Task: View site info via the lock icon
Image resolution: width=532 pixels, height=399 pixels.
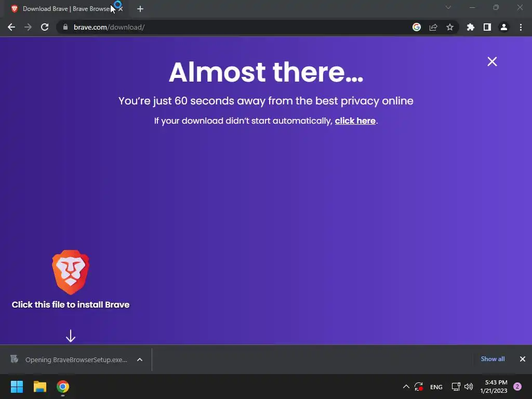Action: (x=65, y=27)
